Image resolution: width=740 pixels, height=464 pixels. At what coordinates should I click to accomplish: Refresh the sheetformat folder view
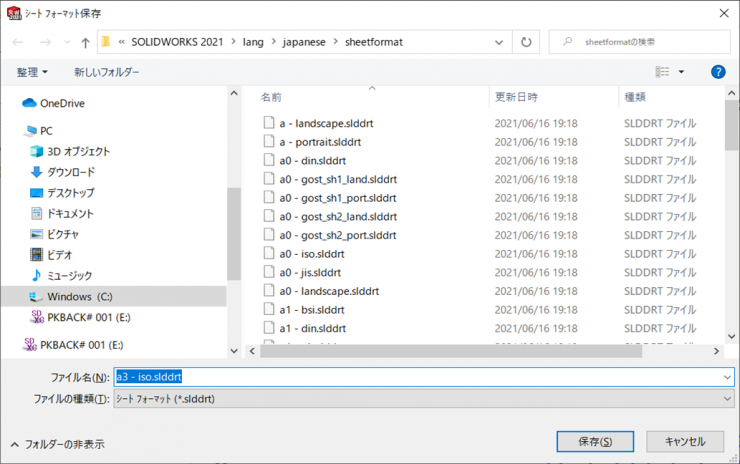point(526,42)
